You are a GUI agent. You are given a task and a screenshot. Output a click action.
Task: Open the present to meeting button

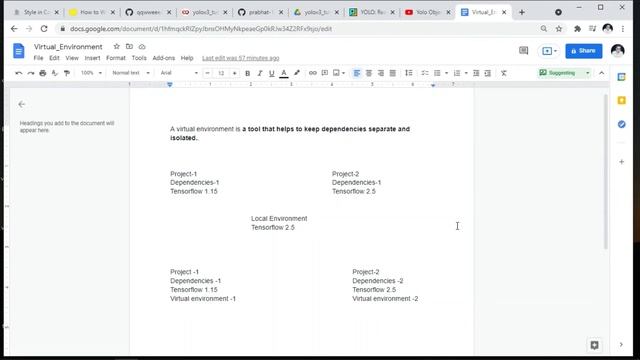[549, 51]
